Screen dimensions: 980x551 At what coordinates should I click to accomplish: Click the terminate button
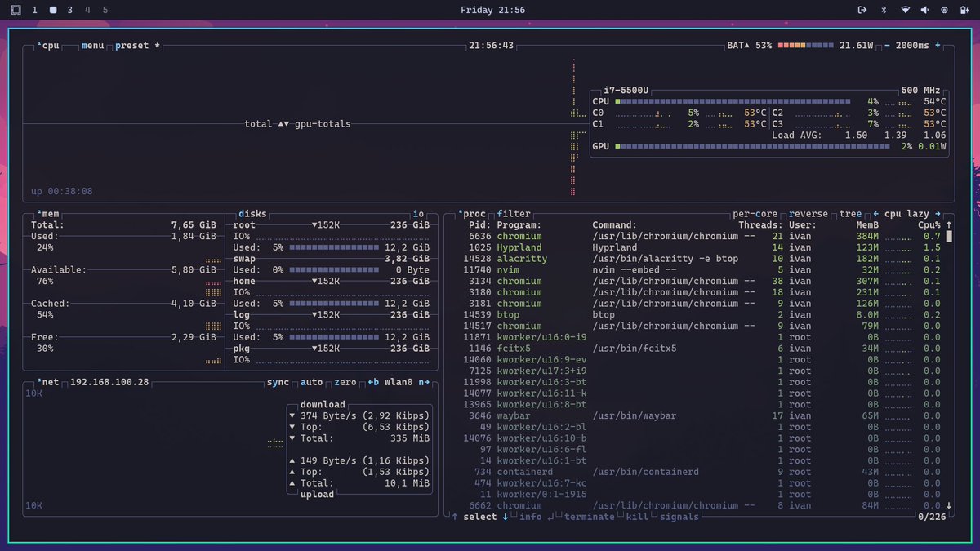(589, 517)
